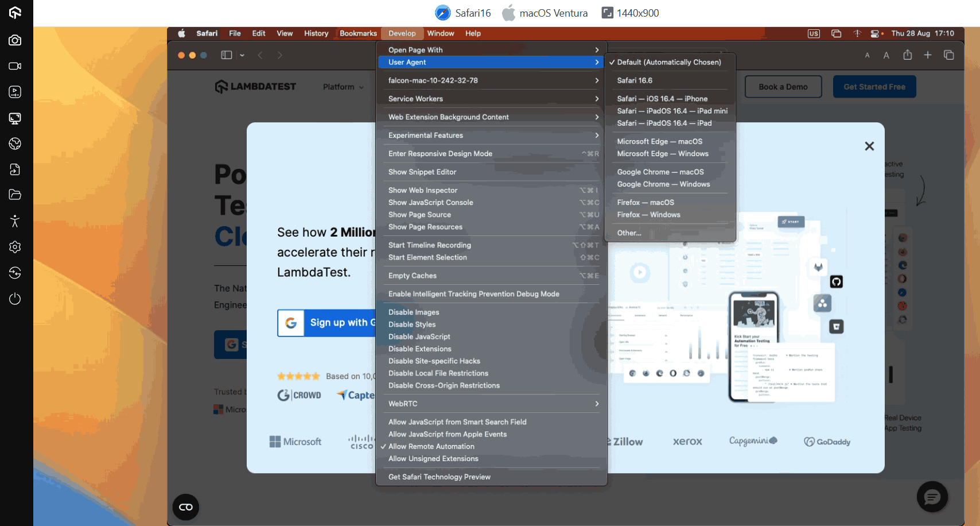
Task: Choose Other... user agent option
Action: pos(670,233)
